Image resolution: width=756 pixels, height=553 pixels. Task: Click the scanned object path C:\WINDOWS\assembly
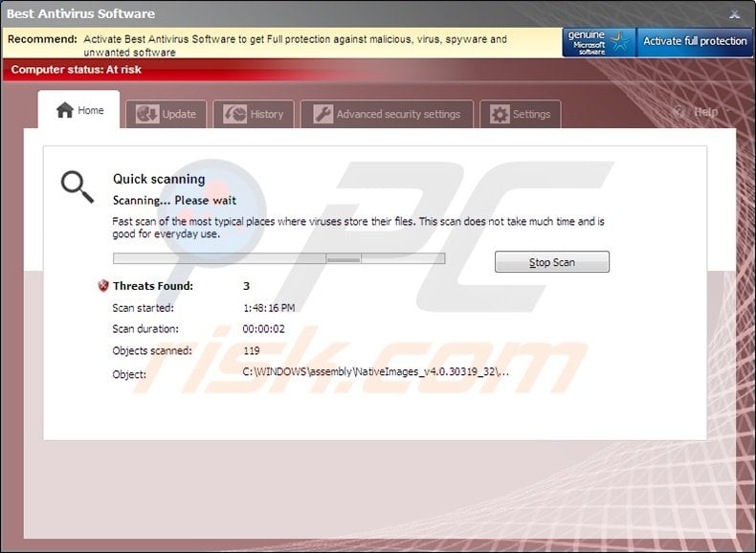pyautogui.click(x=375, y=371)
